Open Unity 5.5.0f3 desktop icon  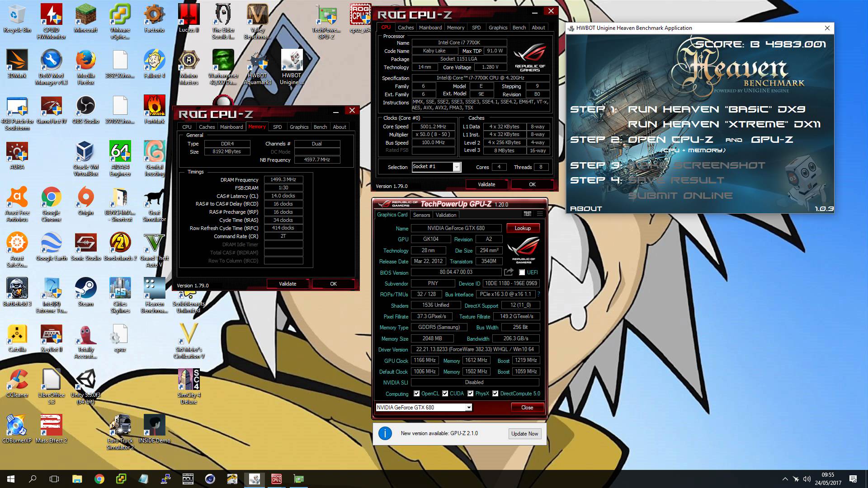[85, 386]
